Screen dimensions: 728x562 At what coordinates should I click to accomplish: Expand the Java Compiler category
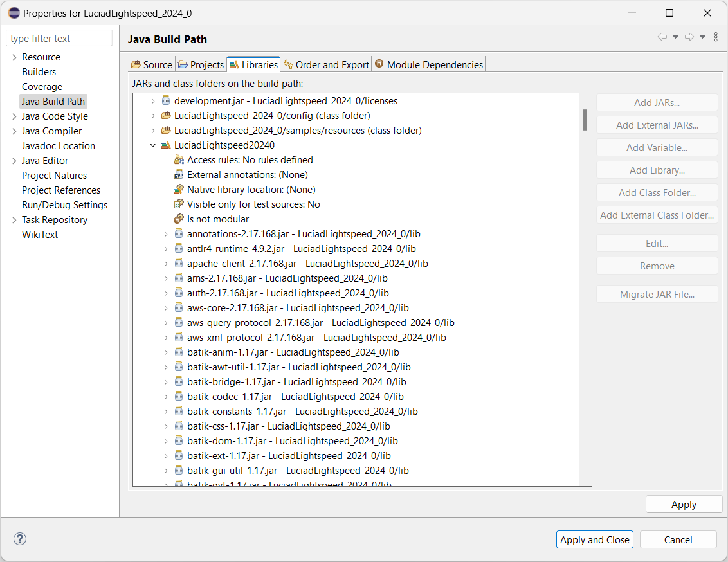(14, 131)
